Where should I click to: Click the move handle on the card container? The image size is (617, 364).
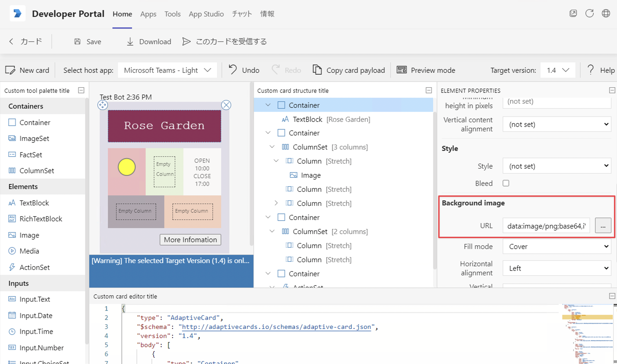click(x=103, y=105)
